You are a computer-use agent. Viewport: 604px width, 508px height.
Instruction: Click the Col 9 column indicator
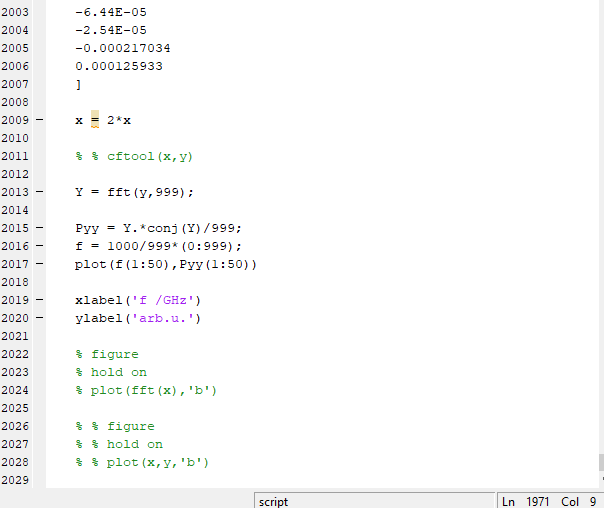(578, 501)
